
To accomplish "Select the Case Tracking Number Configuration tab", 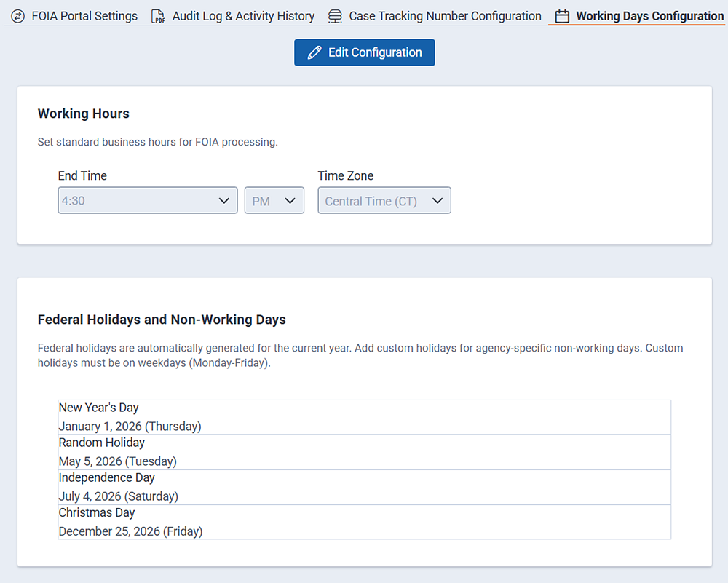I will (444, 15).
